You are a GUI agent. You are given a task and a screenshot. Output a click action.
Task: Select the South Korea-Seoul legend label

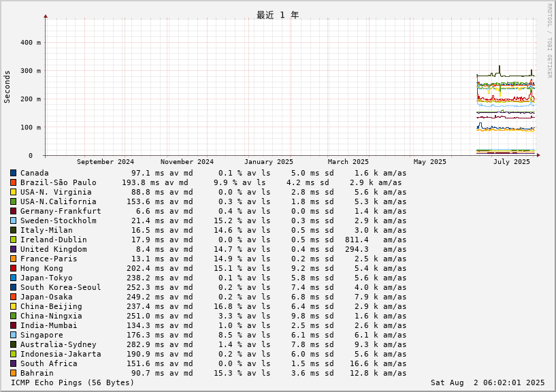(x=61, y=287)
